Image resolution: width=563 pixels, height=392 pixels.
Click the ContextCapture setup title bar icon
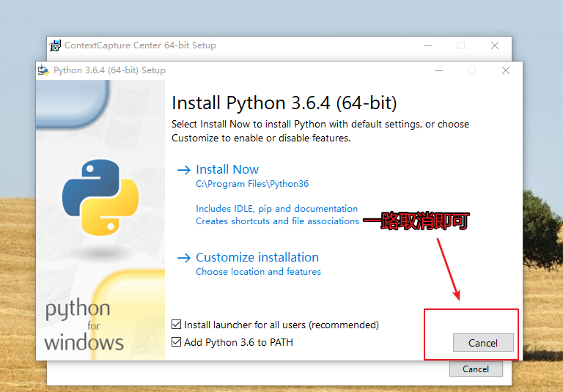[x=55, y=45]
